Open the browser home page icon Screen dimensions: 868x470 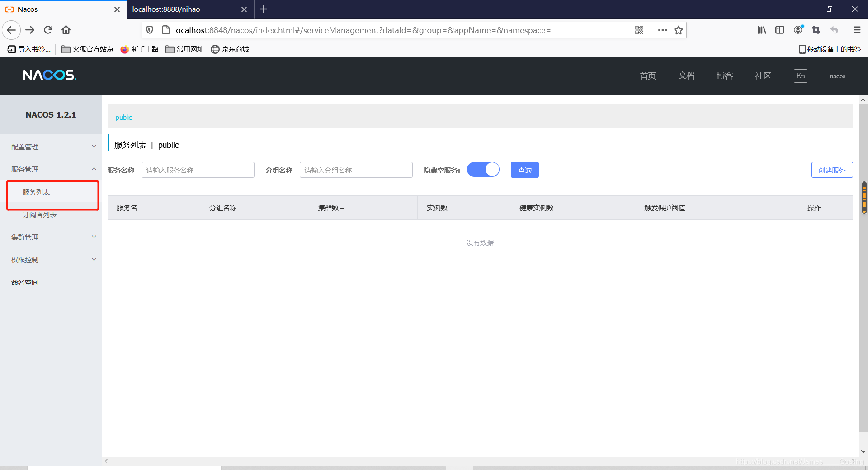[66, 30]
